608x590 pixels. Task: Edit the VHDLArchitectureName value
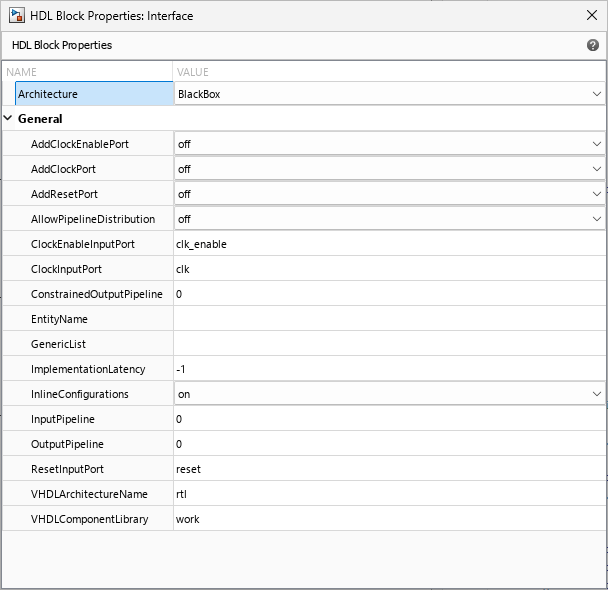[x=388, y=494]
